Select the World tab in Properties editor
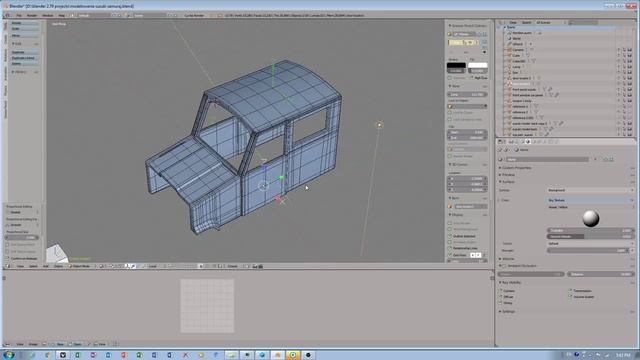Image resolution: width=640 pixels, height=360 pixels. click(x=528, y=142)
